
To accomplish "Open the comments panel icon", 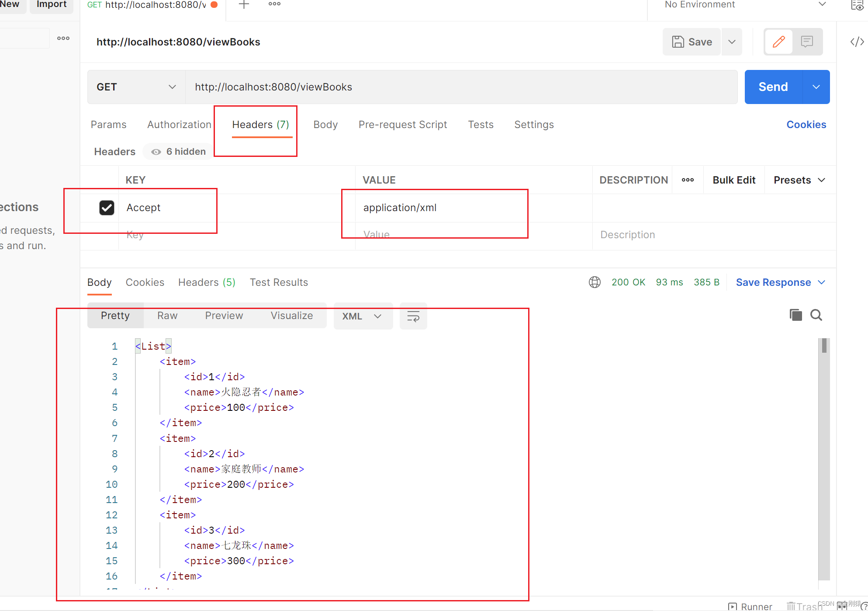I will (x=807, y=42).
